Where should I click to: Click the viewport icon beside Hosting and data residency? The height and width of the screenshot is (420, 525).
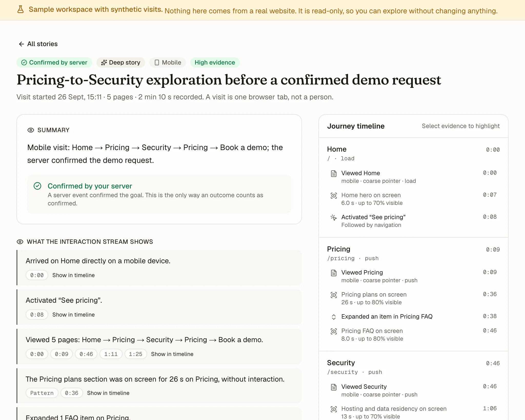[x=334, y=409]
